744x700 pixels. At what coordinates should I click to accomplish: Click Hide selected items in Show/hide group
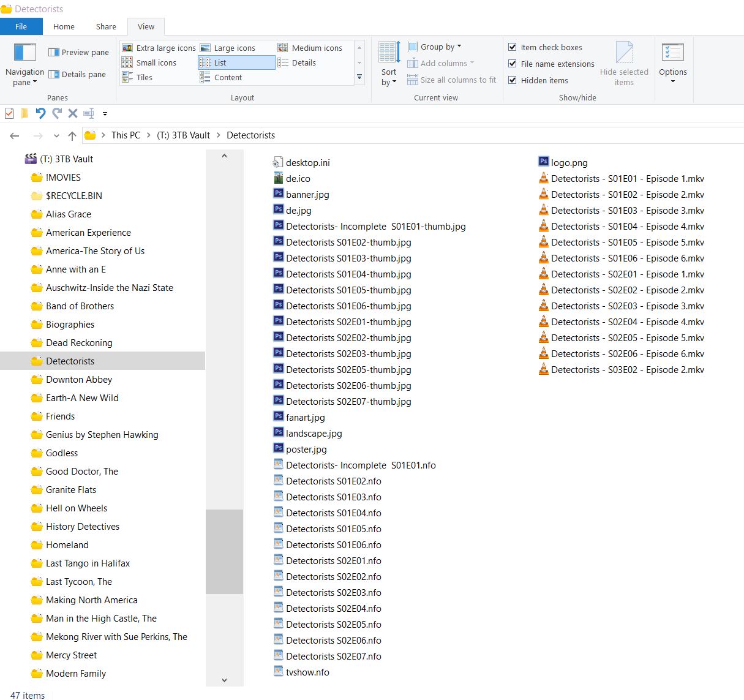[x=624, y=63]
